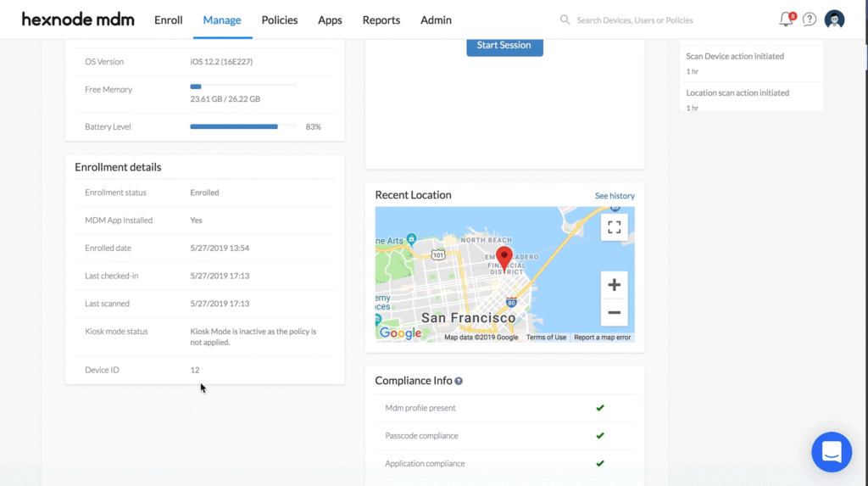This screenshot has height=486, width=868.
Task: Click the Battery Level progress bar
Action: tap(243, 126)
